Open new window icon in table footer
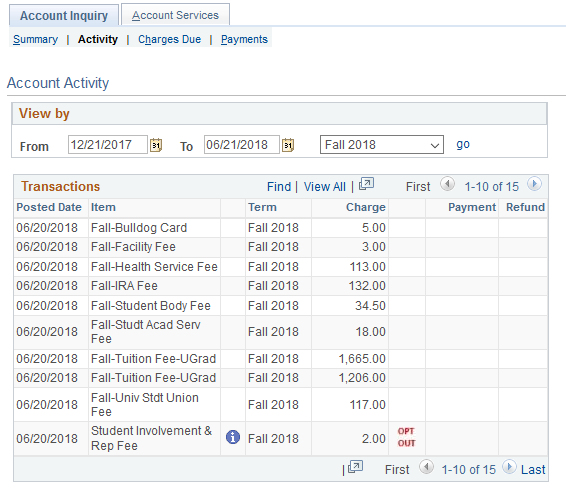 (x=356, y=467)
